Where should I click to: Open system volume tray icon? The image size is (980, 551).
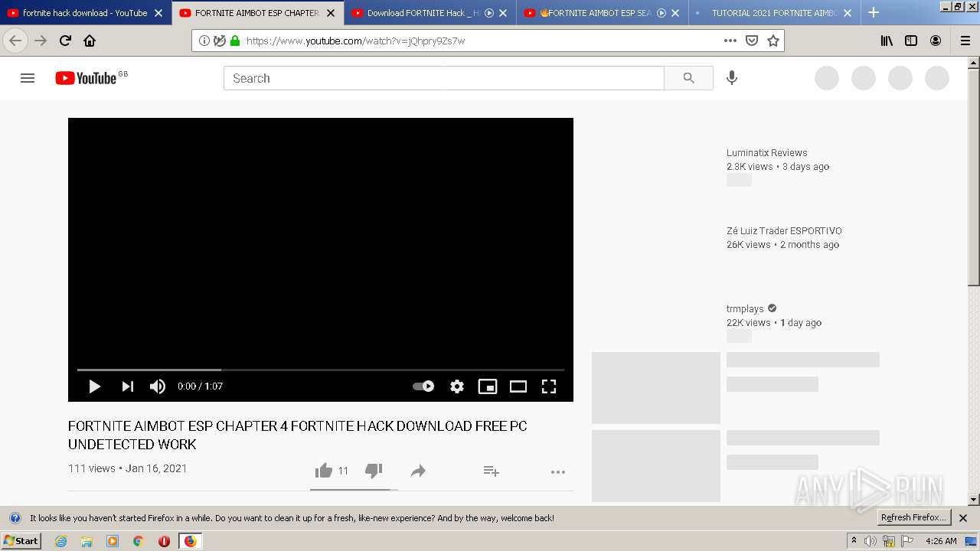coord(871,541)
